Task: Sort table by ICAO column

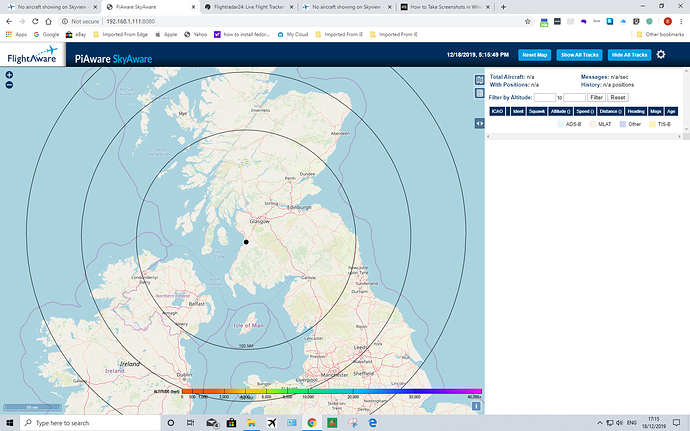Action: 497,111
